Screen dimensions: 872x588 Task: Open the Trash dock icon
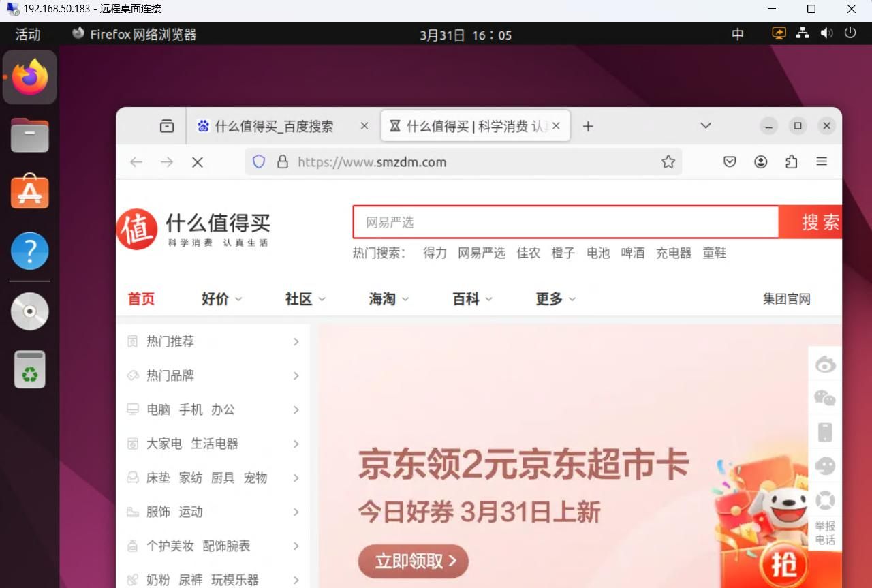pos(30,369)
